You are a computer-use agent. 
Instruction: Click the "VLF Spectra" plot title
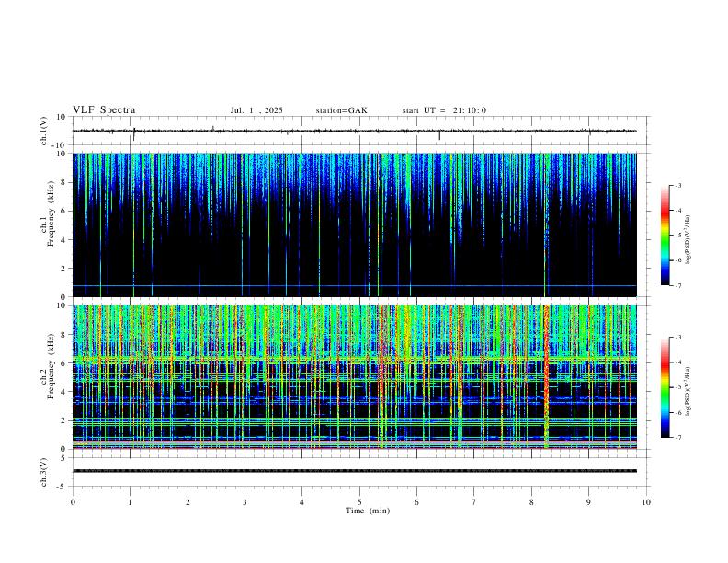104,110
